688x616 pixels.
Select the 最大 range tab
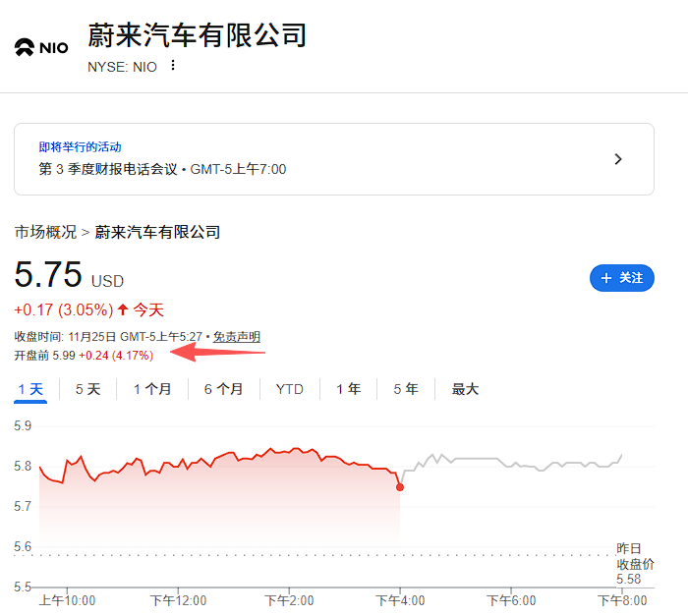[x=465, y=389]
